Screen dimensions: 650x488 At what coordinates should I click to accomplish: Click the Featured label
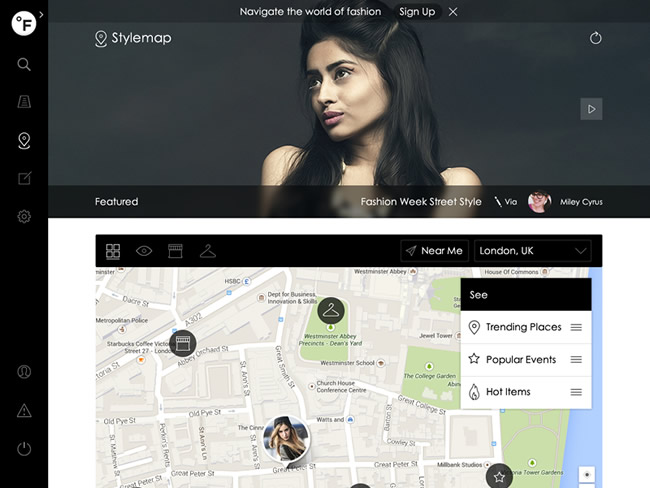tap(116, 202)
